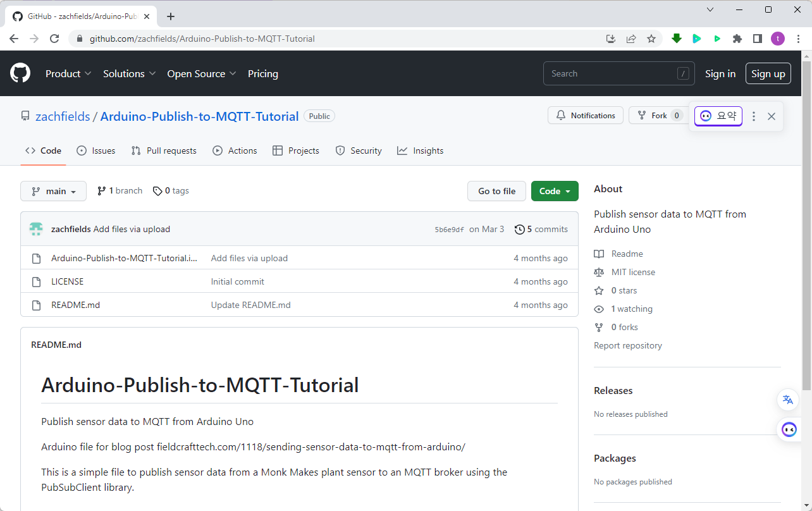Open the main branch selector dropdown
This screenshot has width=812, height=511.
[54, 191]
